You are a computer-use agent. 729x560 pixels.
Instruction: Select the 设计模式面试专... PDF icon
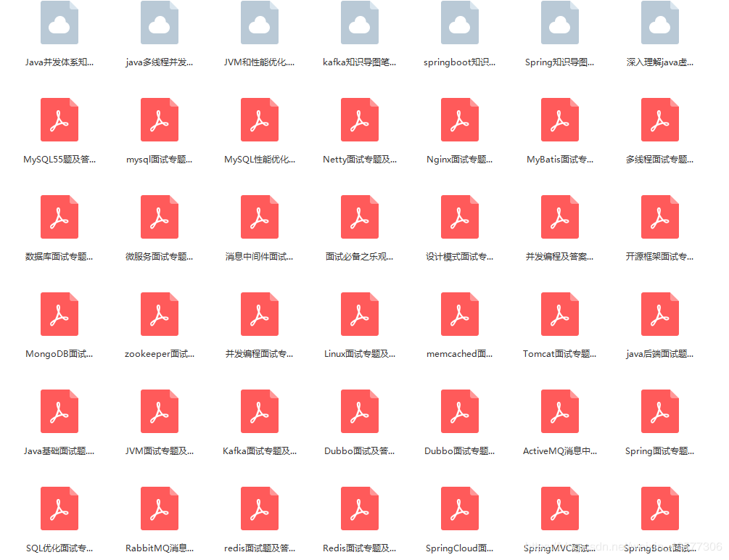460,217
